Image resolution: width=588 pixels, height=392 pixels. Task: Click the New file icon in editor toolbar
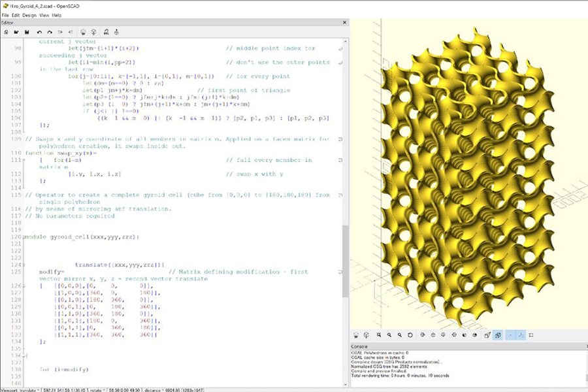[6, 32]
